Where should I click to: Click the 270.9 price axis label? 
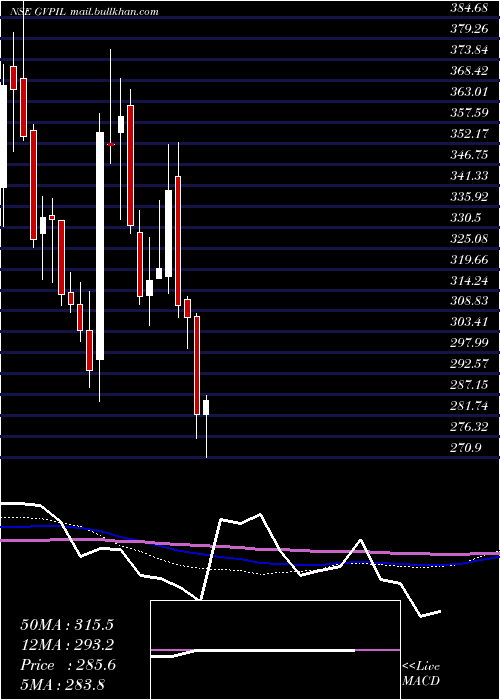pyautogui.click(x=466, y=448)
